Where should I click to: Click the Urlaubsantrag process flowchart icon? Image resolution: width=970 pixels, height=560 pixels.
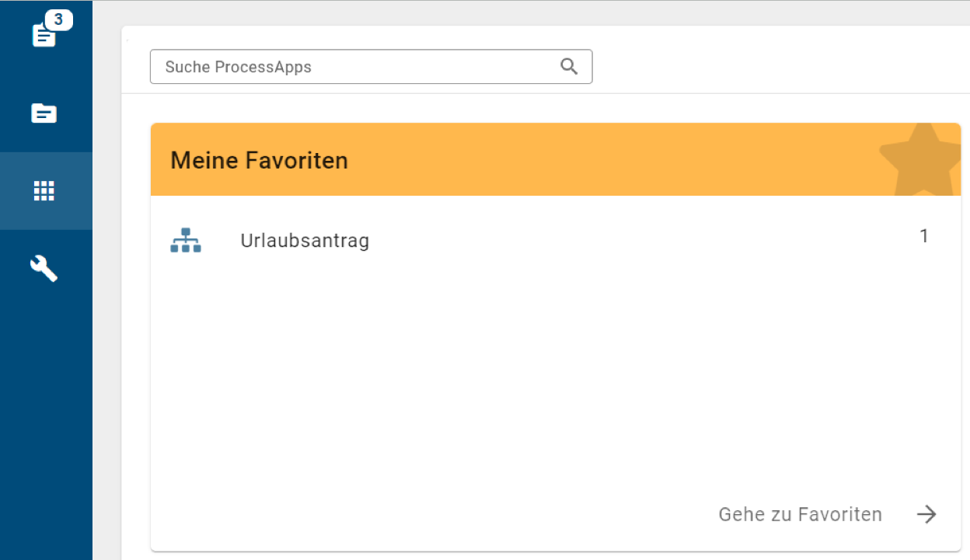pos(186,240)
